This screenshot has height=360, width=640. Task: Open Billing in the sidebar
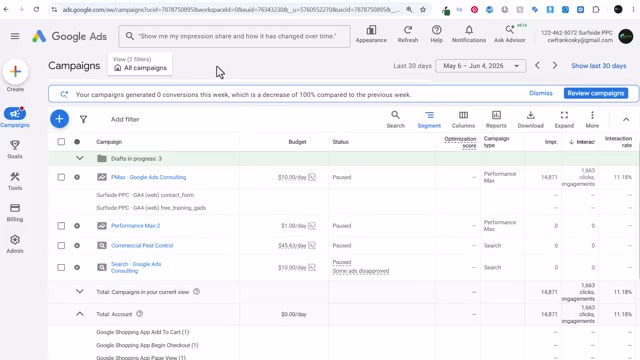(x=15, y=212)
